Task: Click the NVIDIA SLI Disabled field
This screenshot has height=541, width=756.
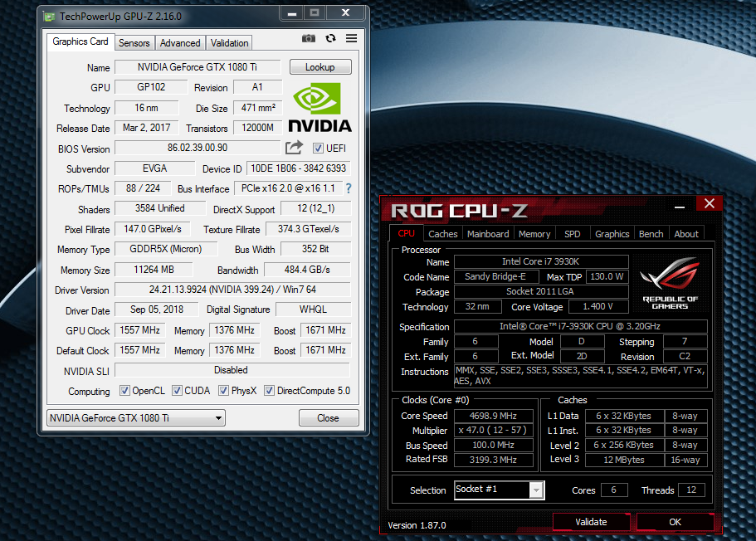Action: (x=232, y=370)
